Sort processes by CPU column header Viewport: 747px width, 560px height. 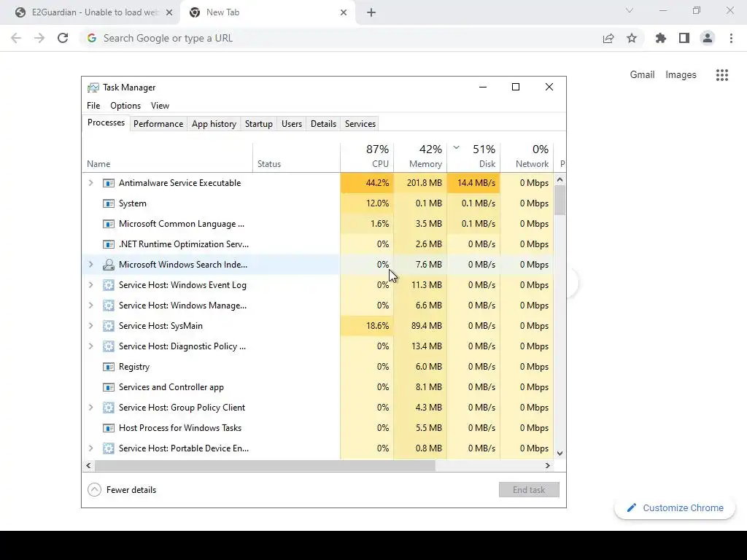click(x=368, y=157)
